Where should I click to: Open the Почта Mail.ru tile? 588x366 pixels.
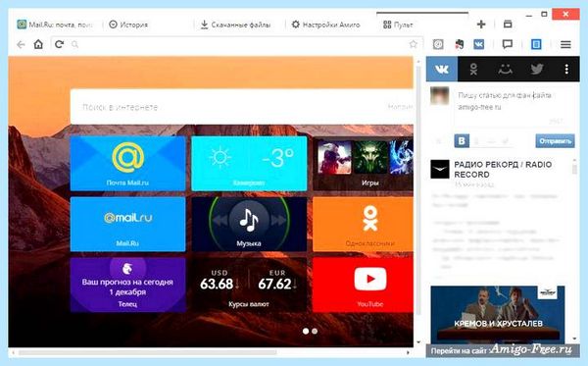click(127, 163)
